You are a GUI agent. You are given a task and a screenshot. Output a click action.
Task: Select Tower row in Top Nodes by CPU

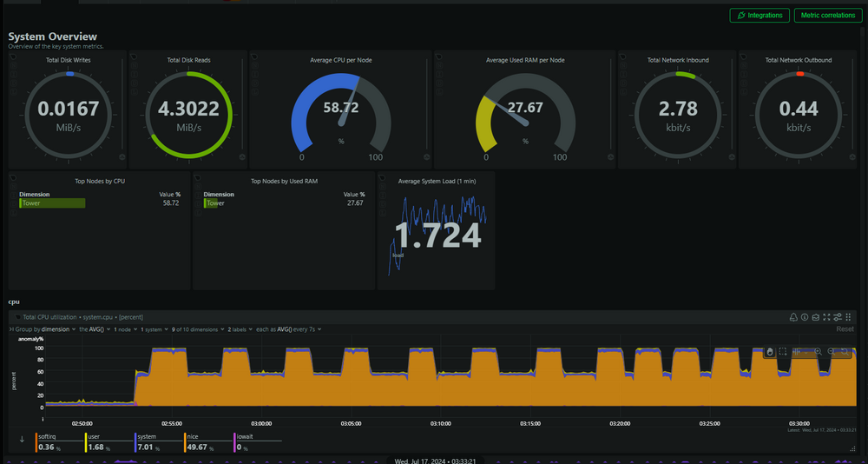click(x=100, y=203)
